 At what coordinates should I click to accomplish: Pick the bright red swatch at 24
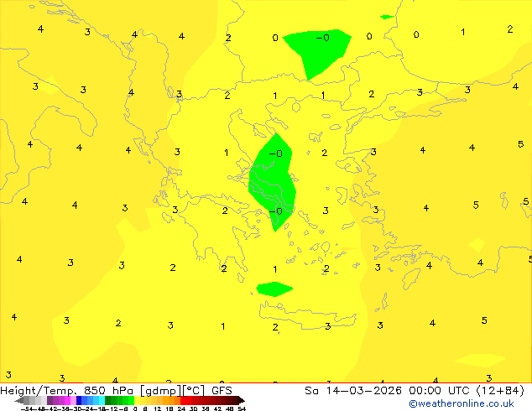coord(183,400)
